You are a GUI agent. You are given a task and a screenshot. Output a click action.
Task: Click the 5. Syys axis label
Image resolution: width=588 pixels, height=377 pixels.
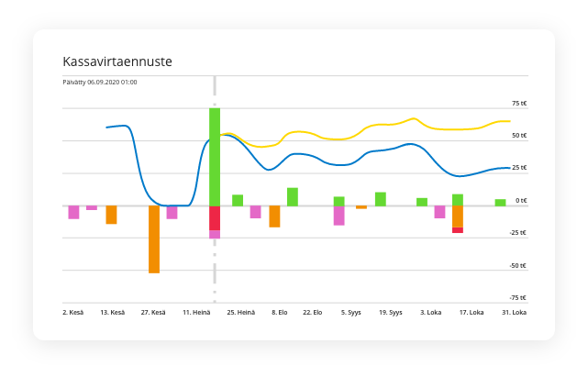(350, 312)
